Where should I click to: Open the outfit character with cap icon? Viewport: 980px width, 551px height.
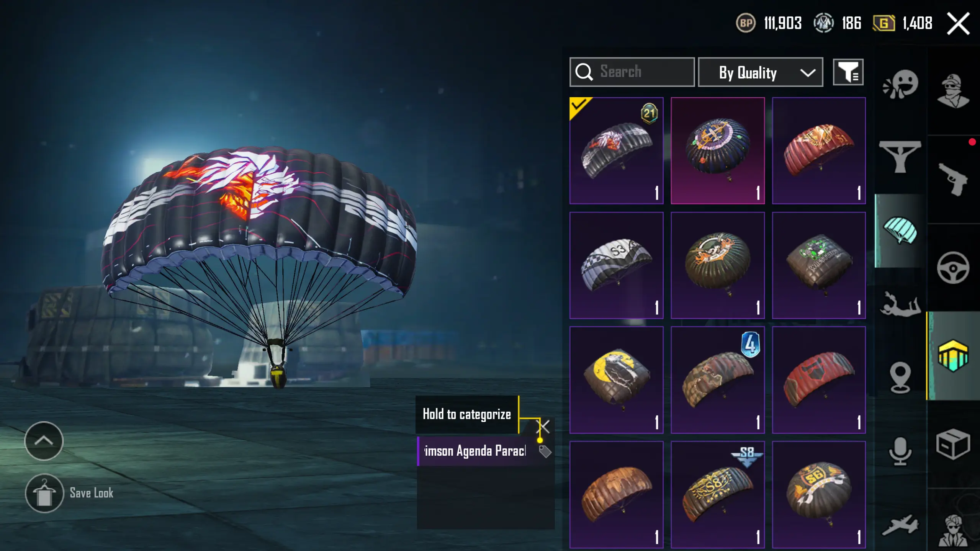953,91
